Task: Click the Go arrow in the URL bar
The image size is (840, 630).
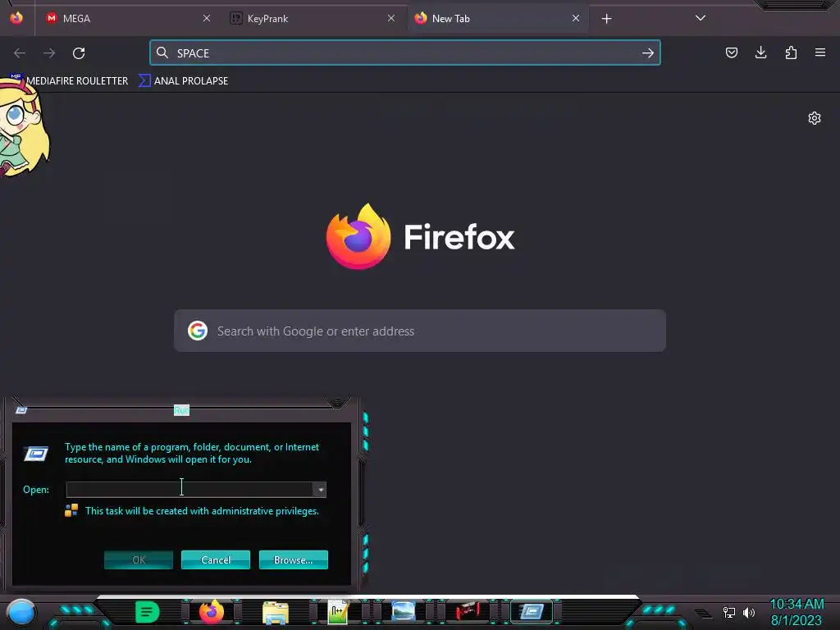Action: [648, 53]
